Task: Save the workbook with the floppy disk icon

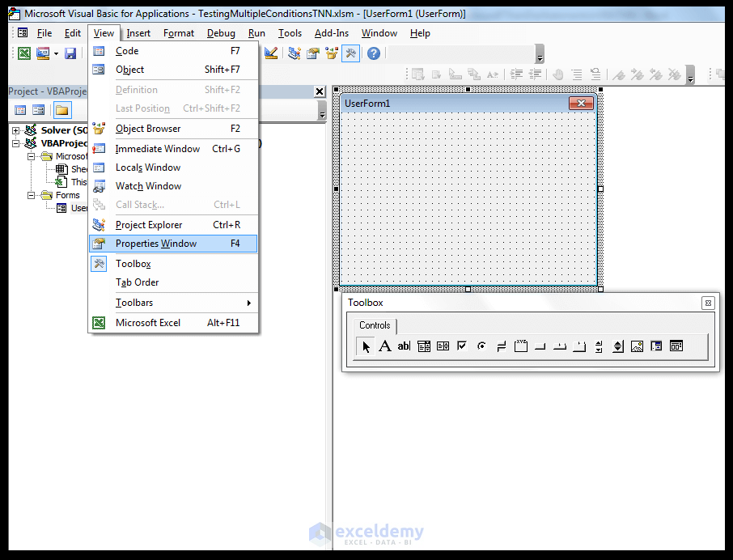Action: pyautogui.click(x=70, y=53)
